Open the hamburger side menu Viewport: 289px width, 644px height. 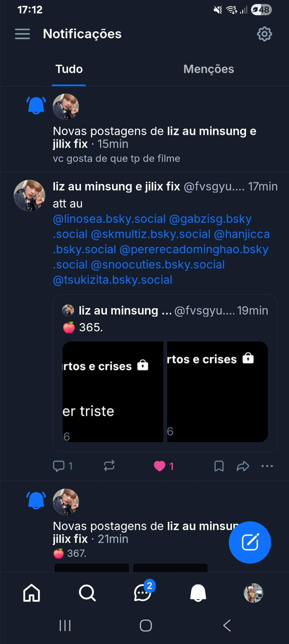(x=22, y=34)
